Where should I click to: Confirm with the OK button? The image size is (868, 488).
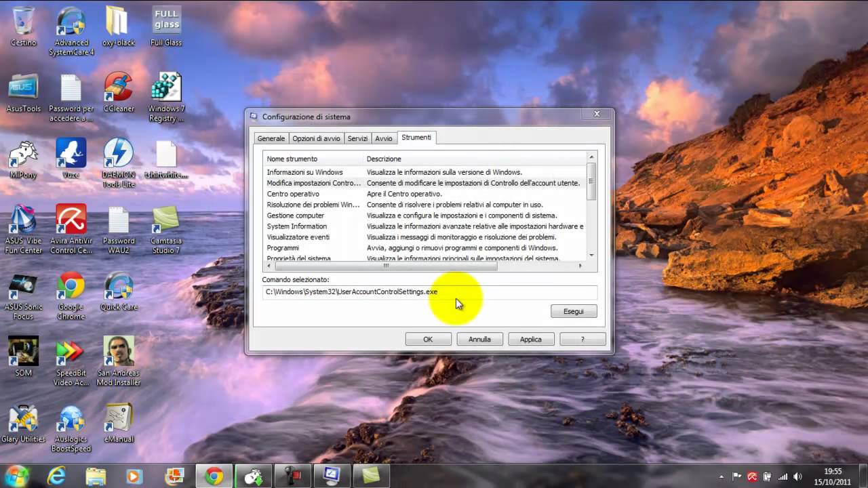(428, 339)
